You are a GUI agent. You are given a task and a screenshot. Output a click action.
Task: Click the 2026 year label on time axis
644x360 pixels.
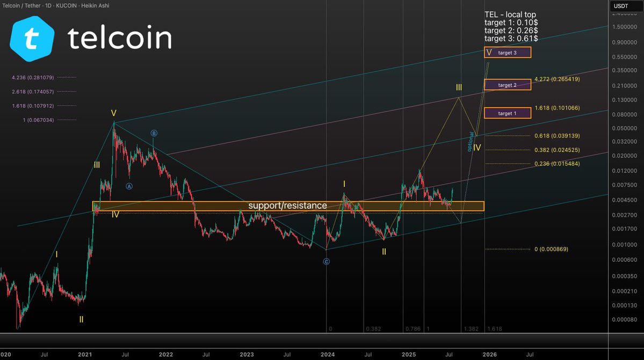tap(489, 354)
